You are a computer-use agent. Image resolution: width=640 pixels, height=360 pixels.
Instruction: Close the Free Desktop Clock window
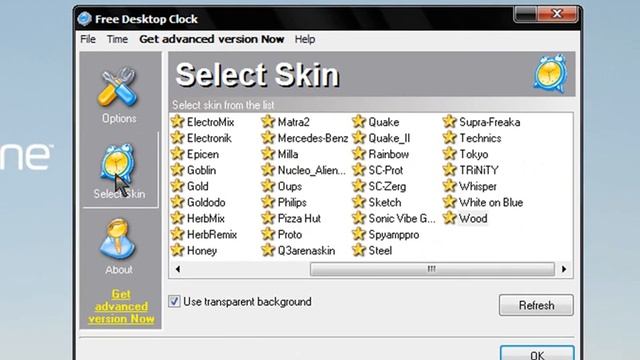[x=557, y=14]
